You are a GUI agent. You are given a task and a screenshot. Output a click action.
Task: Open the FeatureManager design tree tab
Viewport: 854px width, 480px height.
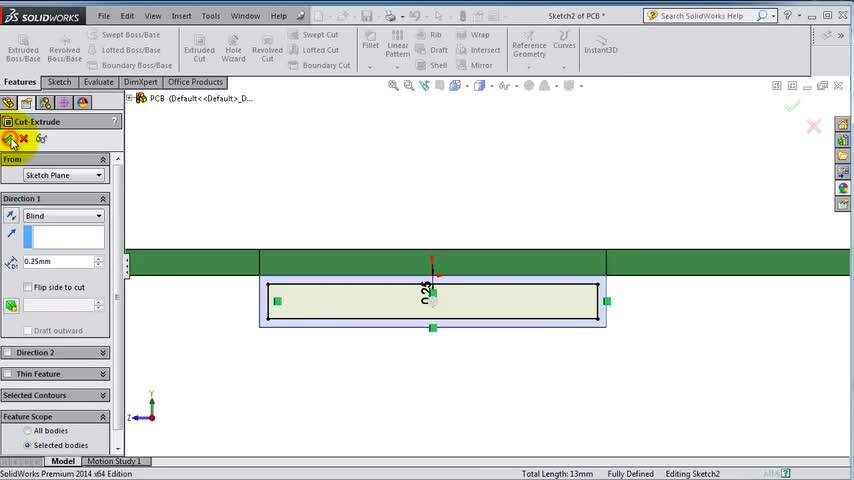pyautogui.click(x=8, y=102)
